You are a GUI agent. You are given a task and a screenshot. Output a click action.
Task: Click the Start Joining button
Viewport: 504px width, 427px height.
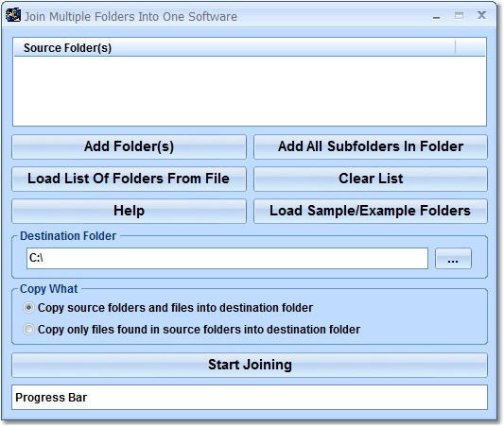coord(250,365)
